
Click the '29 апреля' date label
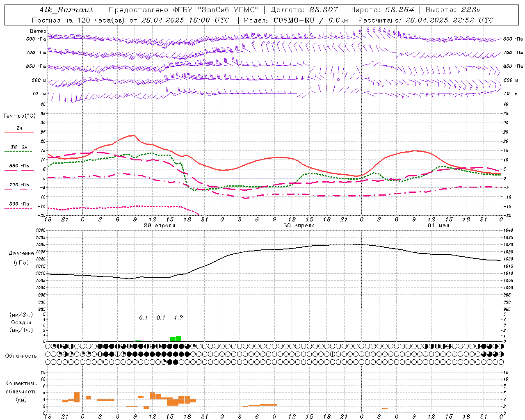pos(160,226)
